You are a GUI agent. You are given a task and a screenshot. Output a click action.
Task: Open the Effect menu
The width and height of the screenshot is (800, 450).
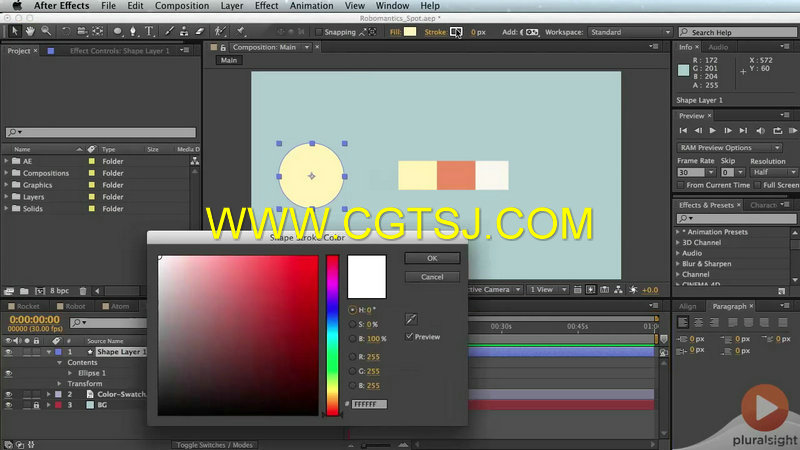[x=266, y=6]
